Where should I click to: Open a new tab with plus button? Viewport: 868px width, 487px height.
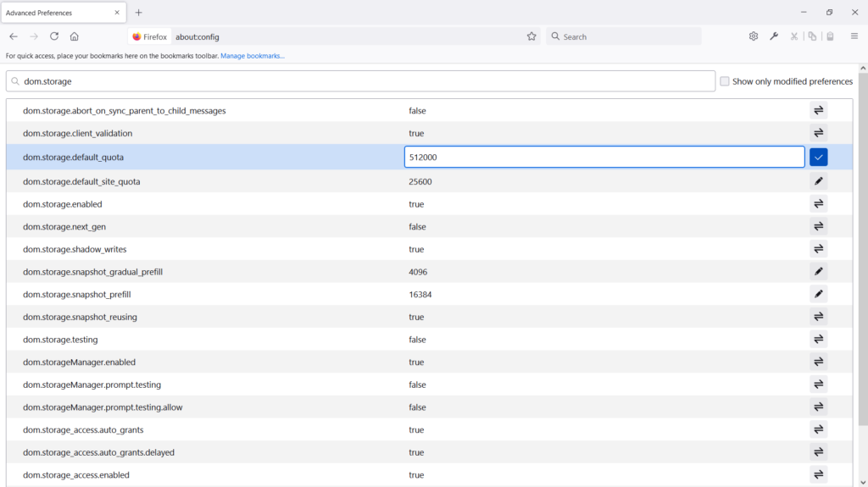tap(139, 13)
